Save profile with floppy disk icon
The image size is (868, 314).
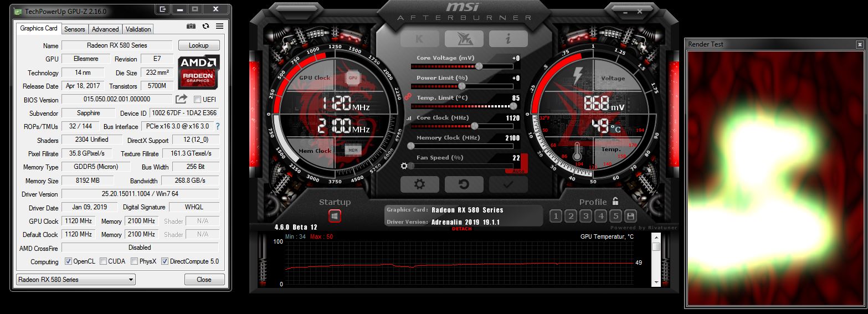tap(630, 216)
